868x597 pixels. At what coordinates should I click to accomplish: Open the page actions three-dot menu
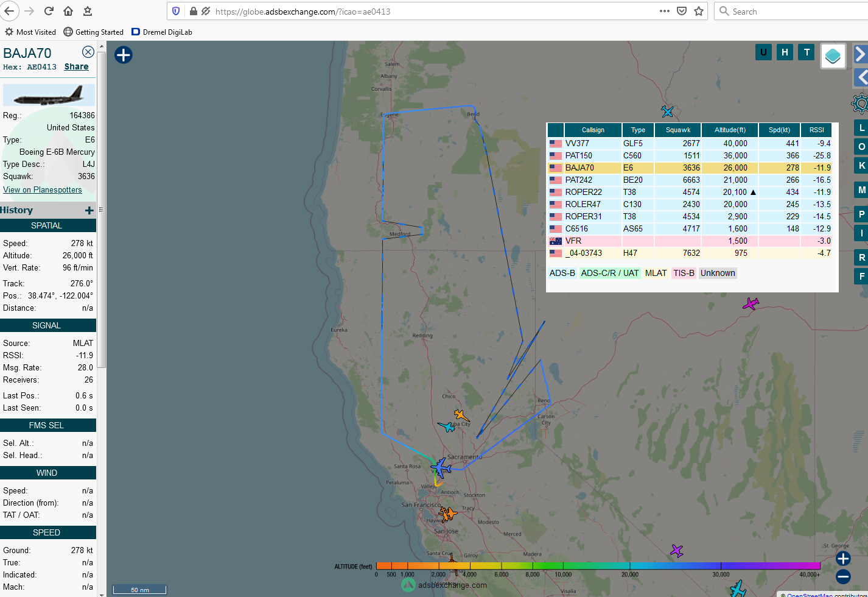click(x=665, y=11)
